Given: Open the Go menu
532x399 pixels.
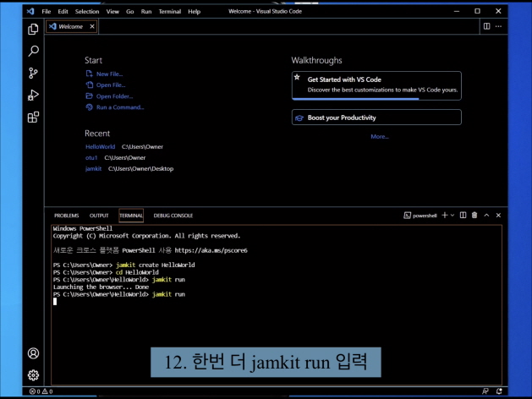Looking at the screenshot, I should click(x=129, y=11).
